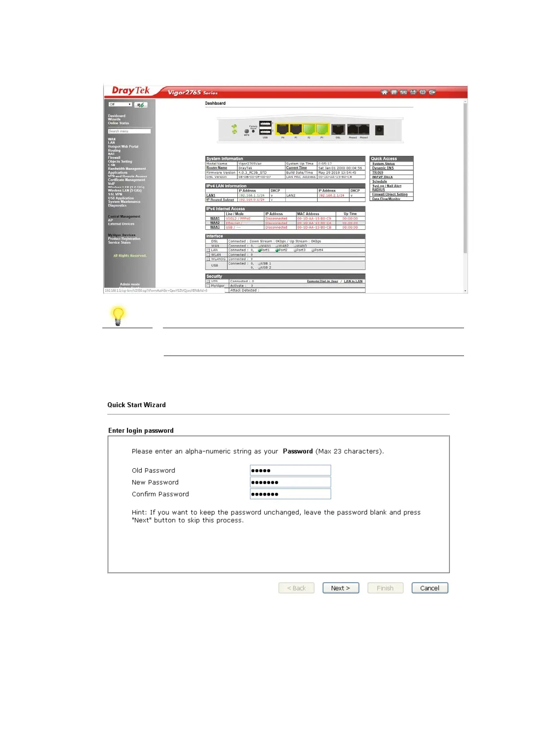Click the Router Name link
Screen dimensions: 534x756
pyautogui.click(x=217, y=168)
